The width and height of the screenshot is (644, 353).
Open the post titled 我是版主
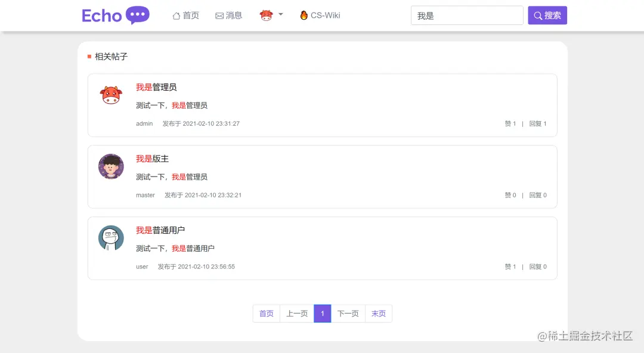tap(151, 159)
